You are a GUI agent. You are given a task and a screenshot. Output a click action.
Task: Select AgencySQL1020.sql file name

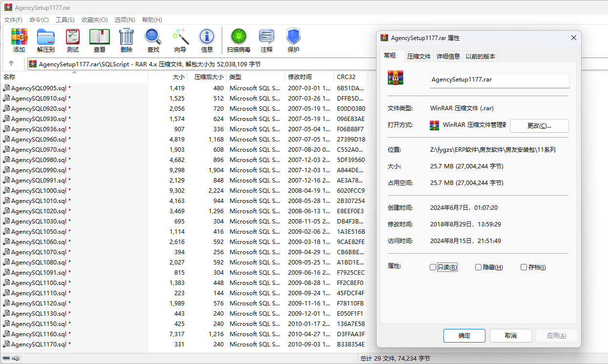(41, 211)
